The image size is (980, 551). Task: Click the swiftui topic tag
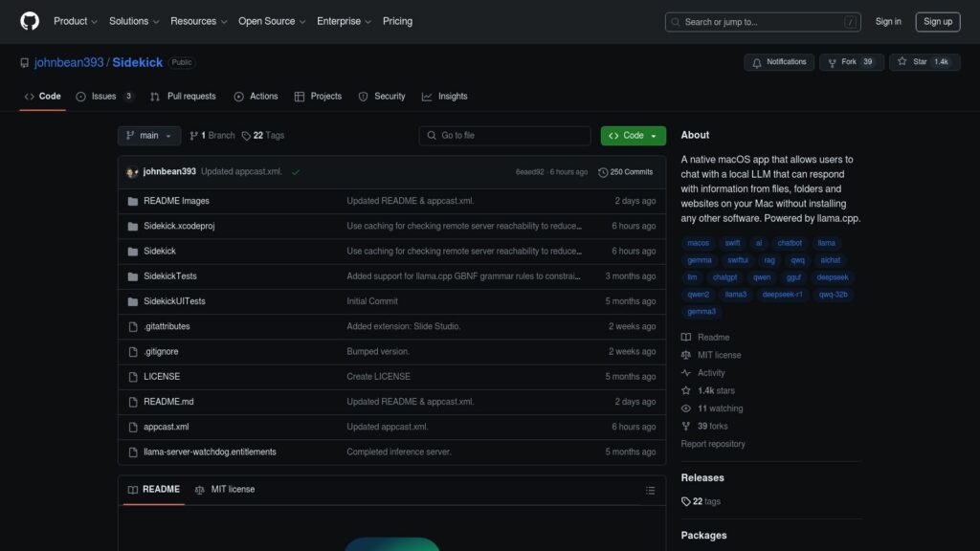[x=738, y=260]
